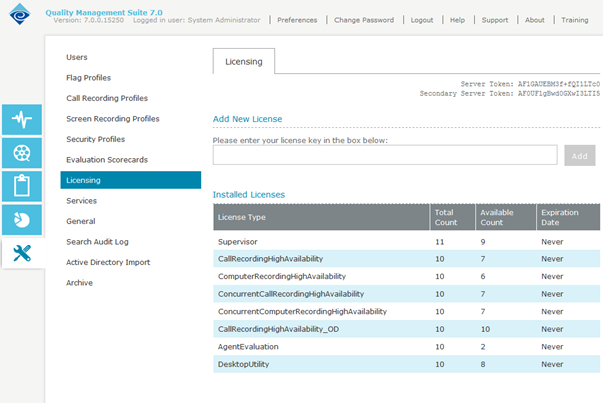Open the Live Monitoring pulse icon

(22, 119)
